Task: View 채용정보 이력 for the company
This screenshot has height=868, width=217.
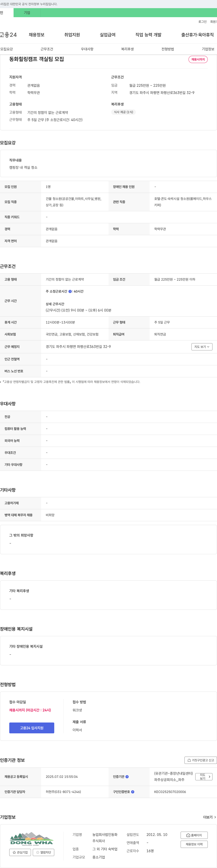Action: [x=194, y=844]
